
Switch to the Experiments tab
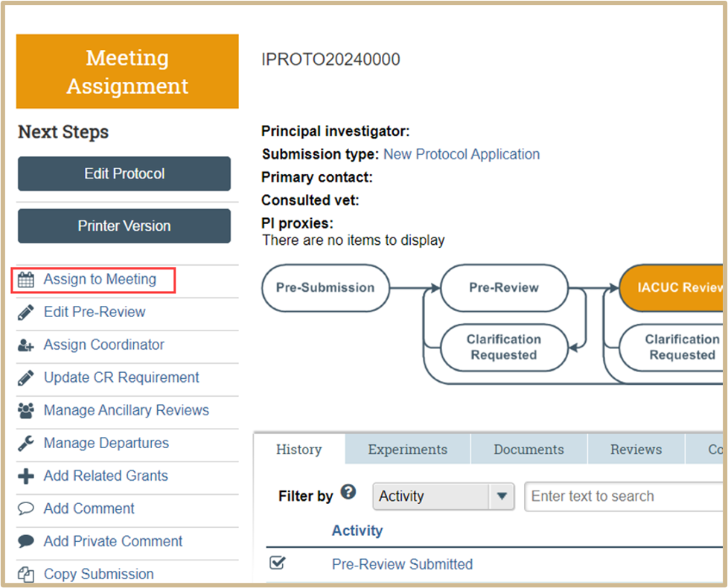click(408, 450)
